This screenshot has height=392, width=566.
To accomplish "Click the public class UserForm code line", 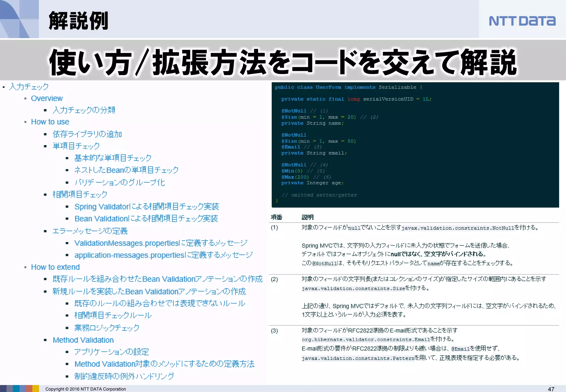I will click(x=348, y=87).
